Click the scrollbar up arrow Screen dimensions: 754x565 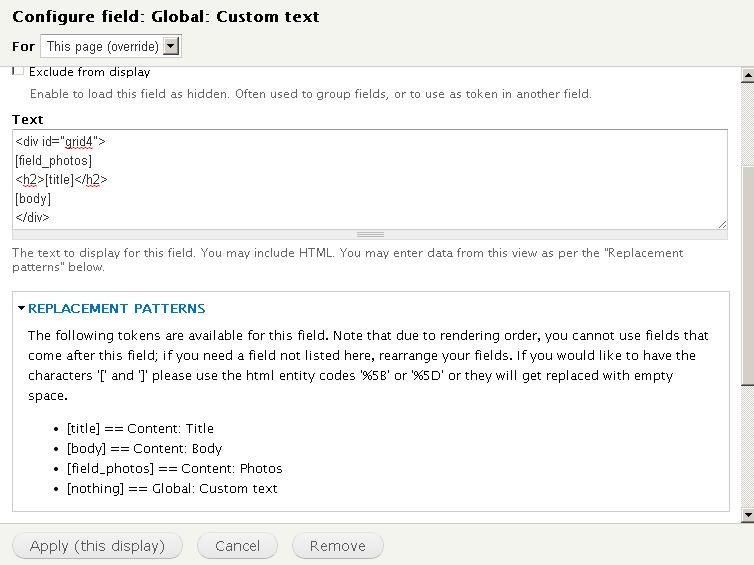coord(748,75)
